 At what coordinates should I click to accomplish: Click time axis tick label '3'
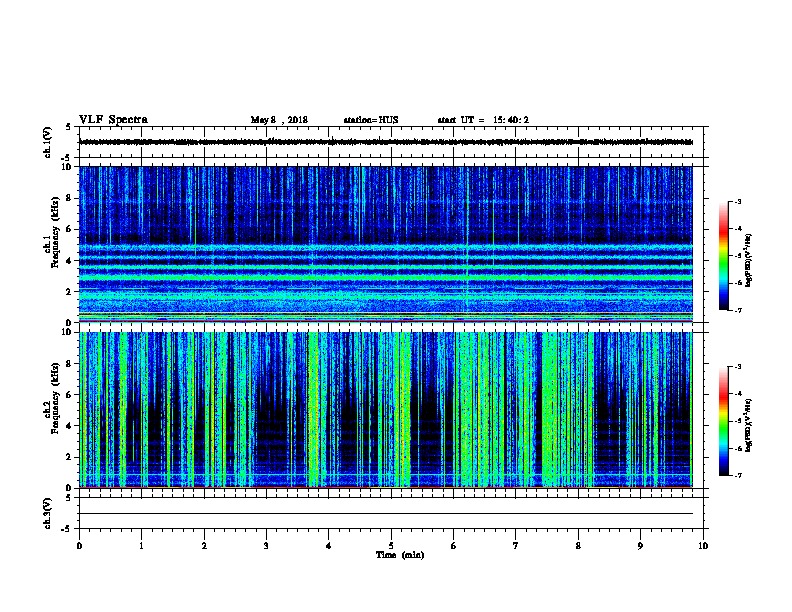tap(266, 546)
